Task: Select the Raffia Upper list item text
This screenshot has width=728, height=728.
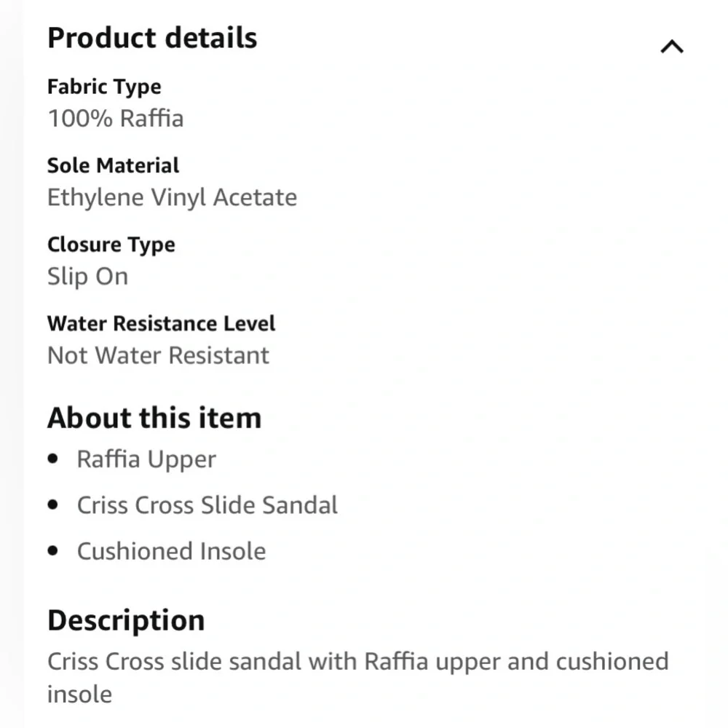Action: 146,459
